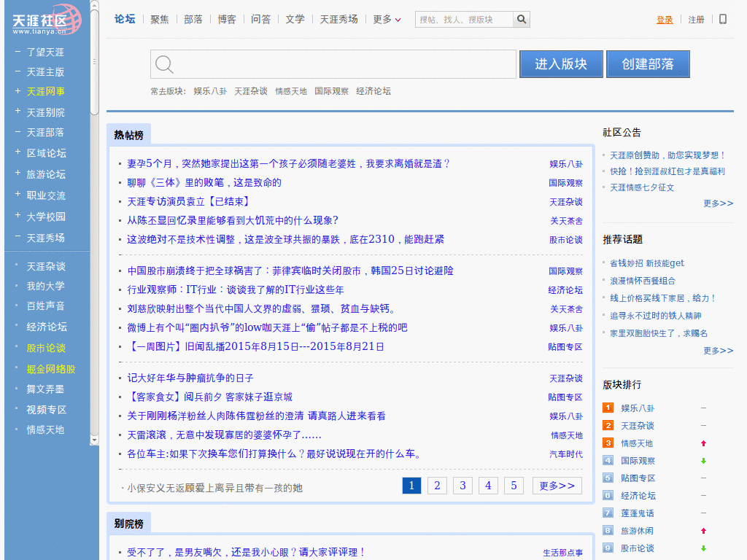Screen dimensions: 747x560
Task: Open 文学 in top navigation
Action: click(295, 20)
